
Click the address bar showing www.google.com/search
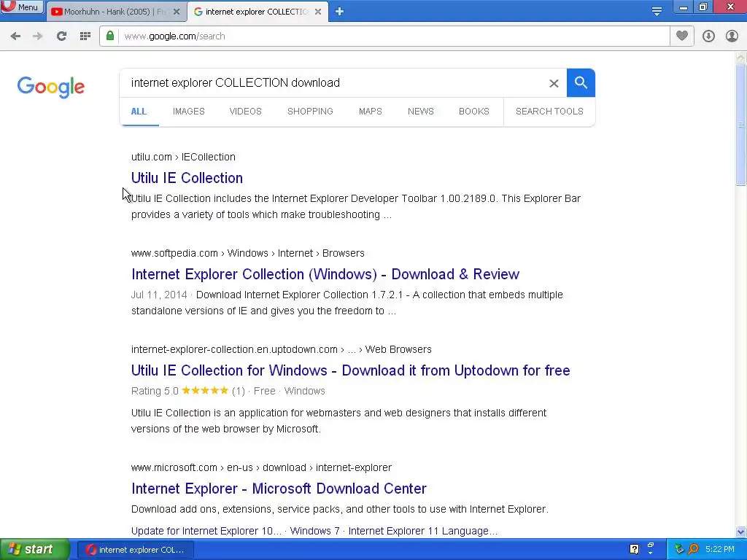pos(385,36)
